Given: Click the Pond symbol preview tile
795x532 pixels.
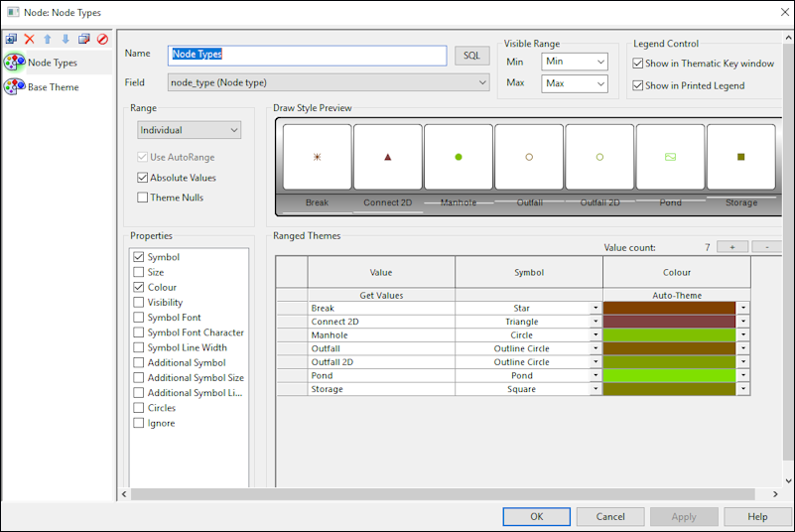Looking at the screenshot, I should tap(671, 157).
